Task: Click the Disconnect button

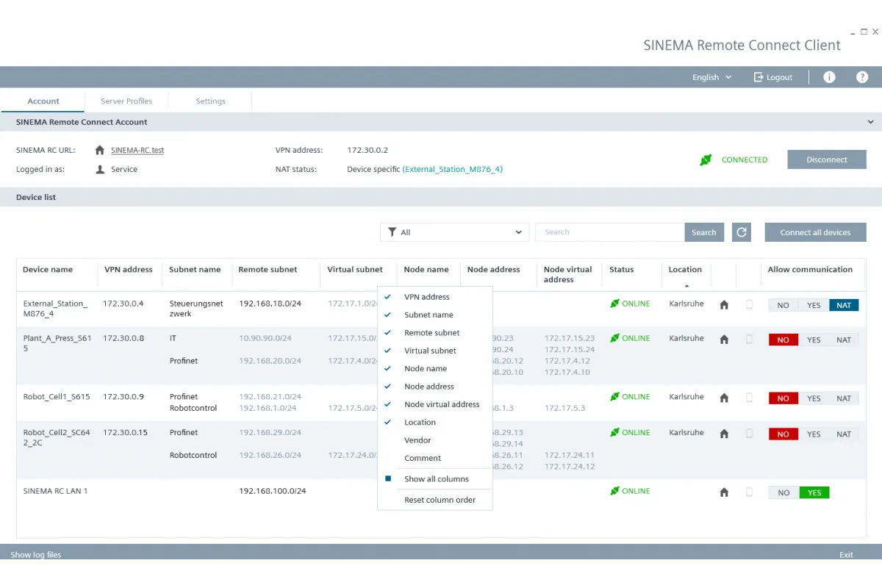Action: [827, 159]
